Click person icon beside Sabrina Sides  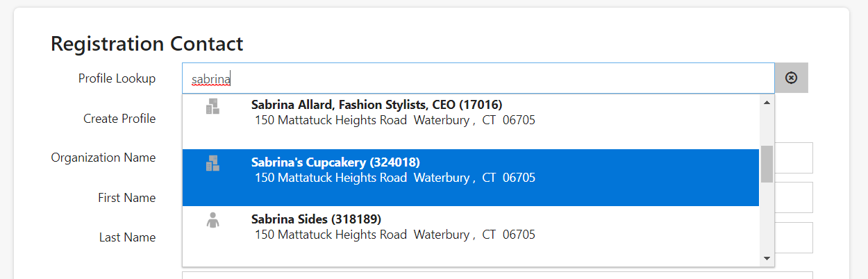pyautogui.click(x=212, y=221)
